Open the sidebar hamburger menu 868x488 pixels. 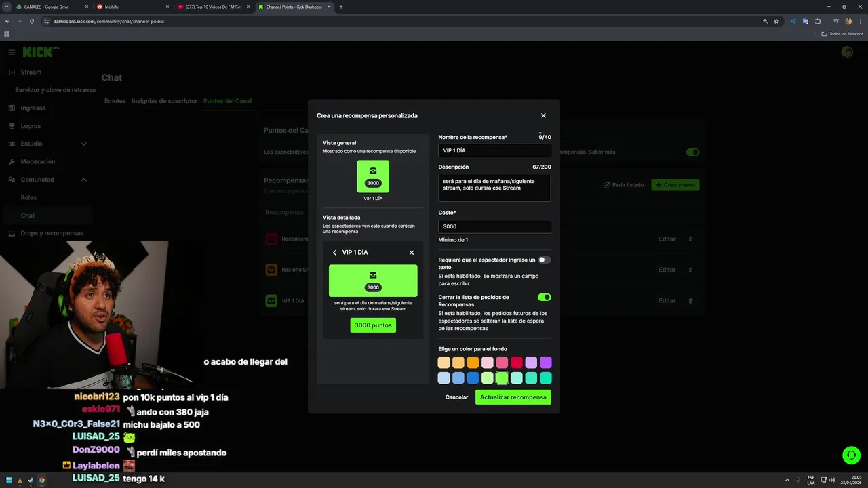pos(12,52)
